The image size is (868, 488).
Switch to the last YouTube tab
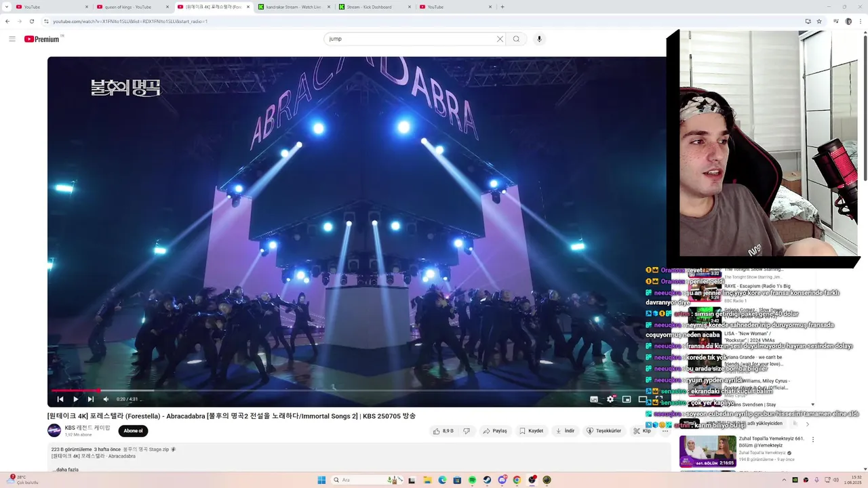(454, 7)
